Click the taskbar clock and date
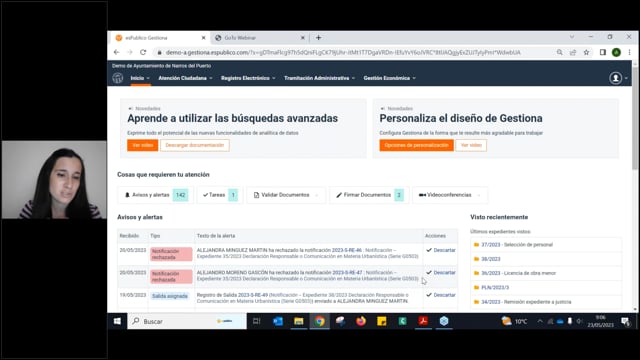The width and height of the screenshot is (640, 360). (x=600, y=321)
